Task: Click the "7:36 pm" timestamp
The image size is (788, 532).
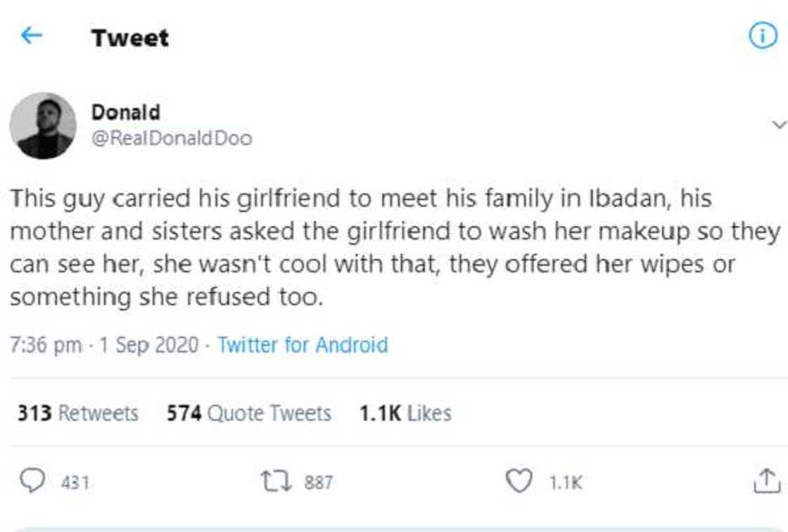Action: tap(45, 345)
